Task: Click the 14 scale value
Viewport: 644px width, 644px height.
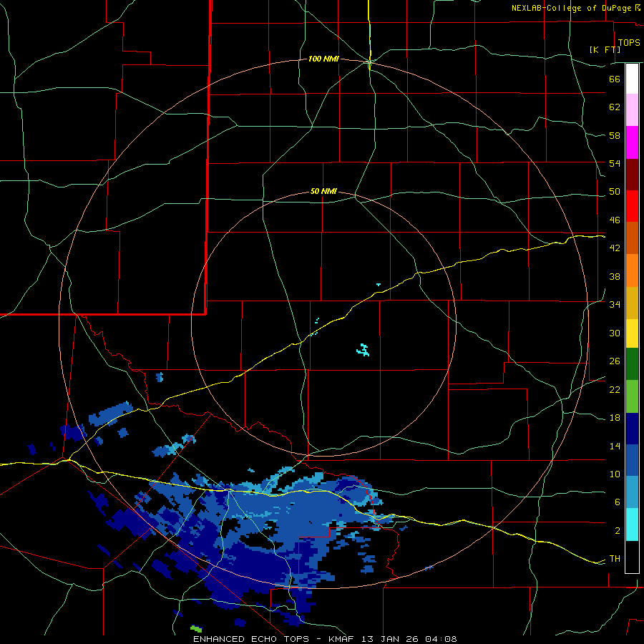Action: 615,446
